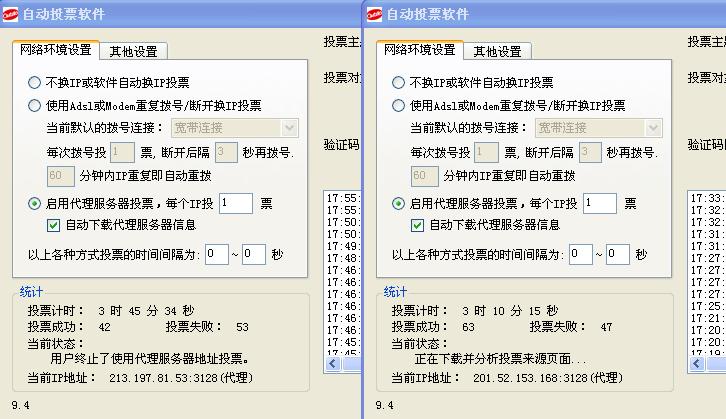Click the app icon in left window title bar
This screenshot has height=419, width=726.
point(11,14)
